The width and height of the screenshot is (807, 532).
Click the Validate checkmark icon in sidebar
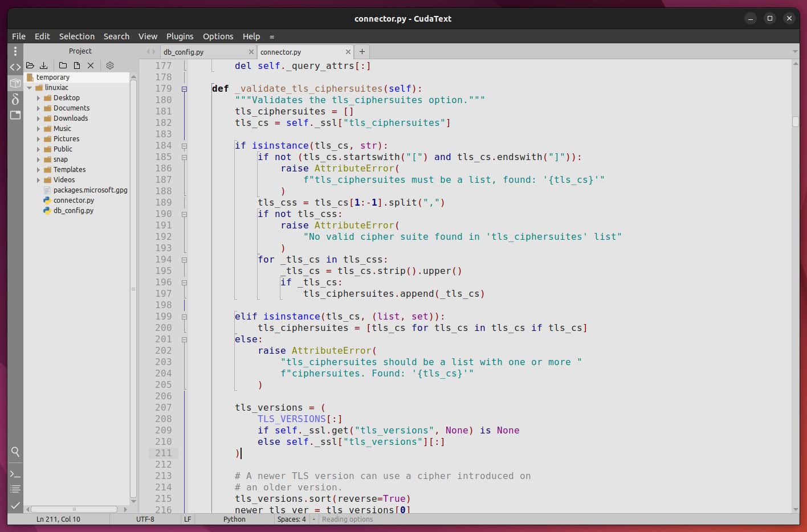tap(15, 505)
